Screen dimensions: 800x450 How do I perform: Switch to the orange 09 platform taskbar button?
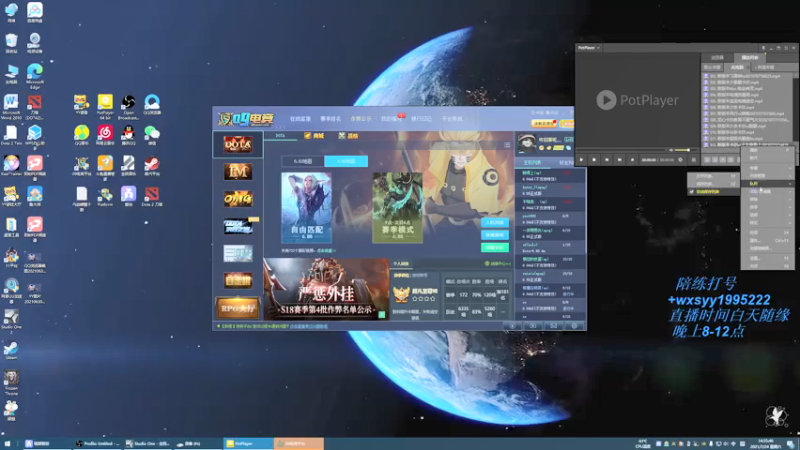point(298,443)
